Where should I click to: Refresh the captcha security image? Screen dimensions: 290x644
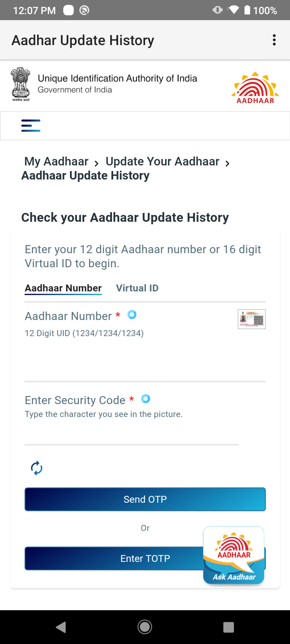point(37,468)
